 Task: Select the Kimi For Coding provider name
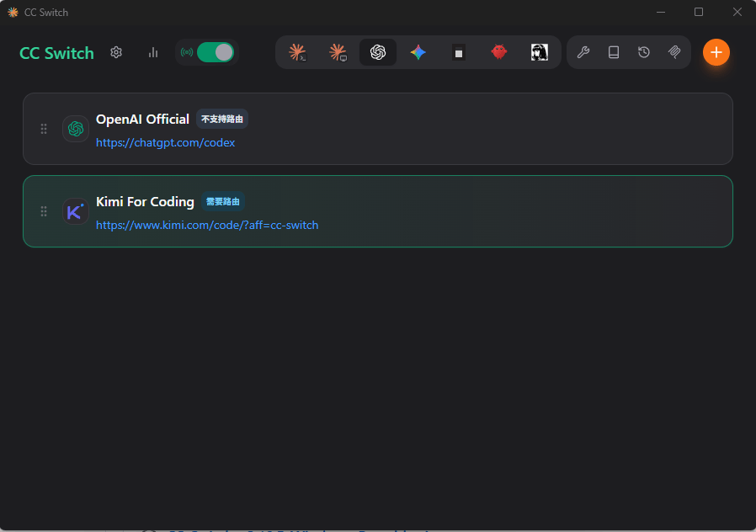(145, 201)
